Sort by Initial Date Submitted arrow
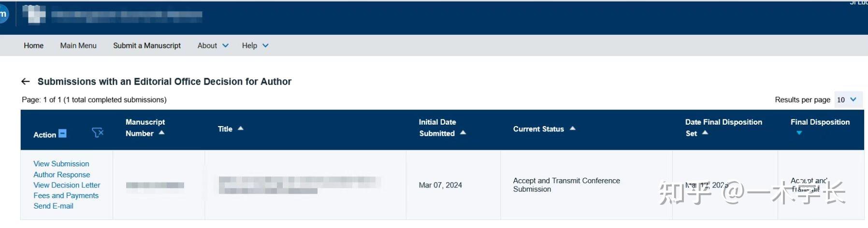This screenshot has width=868, height=228. (x=463, y=133)
